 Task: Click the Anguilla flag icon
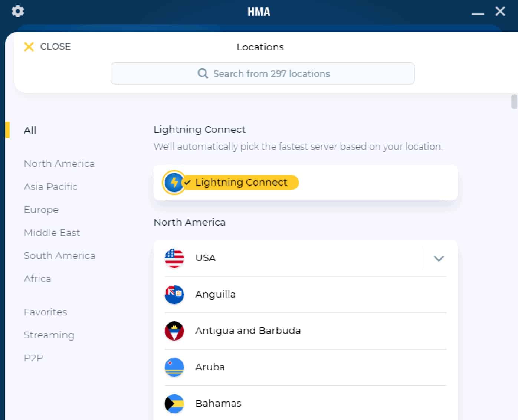tap(174, 294)
